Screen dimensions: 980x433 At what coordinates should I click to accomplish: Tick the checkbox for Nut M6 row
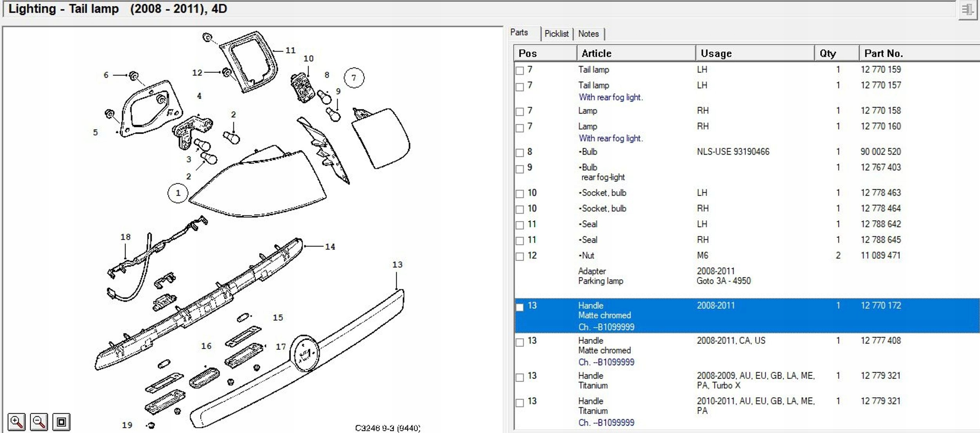520,257
